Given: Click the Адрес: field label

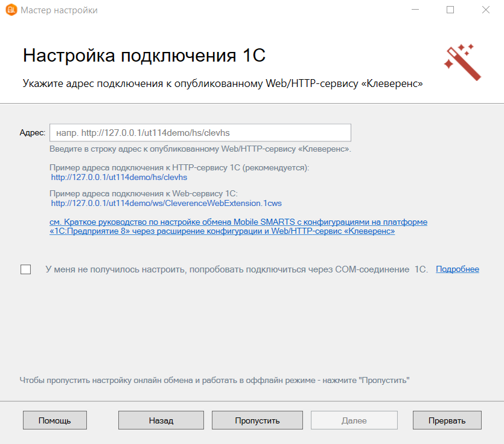Looking at the screenshot, I should [32, 132].
